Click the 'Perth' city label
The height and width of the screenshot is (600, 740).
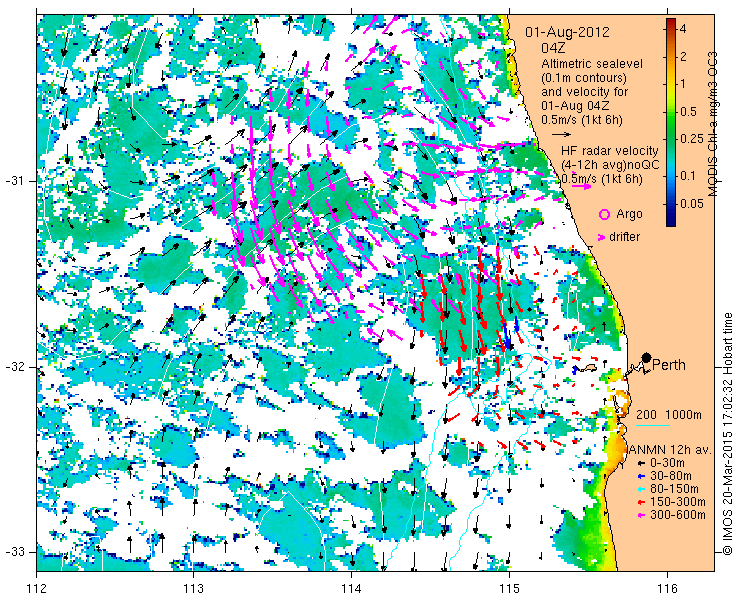[x=668, y=365]
